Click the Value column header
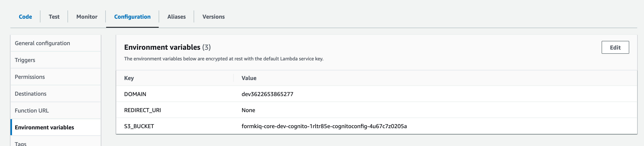Image resolution: width=644 pixels, height=146 pixels. pos(249,78)
